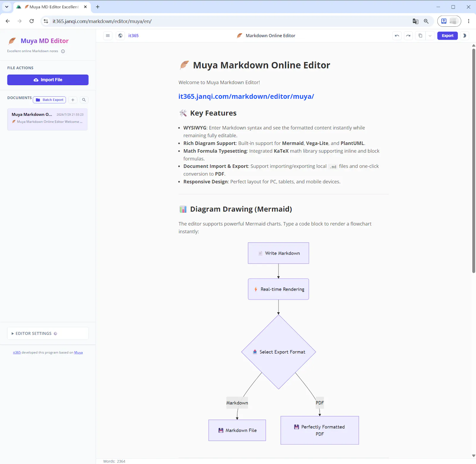The height and width of the screenshot is (464, 476).
Task: Click the Responsive Design bullet text
Action: pyautogui.click(x=262, y=182)
